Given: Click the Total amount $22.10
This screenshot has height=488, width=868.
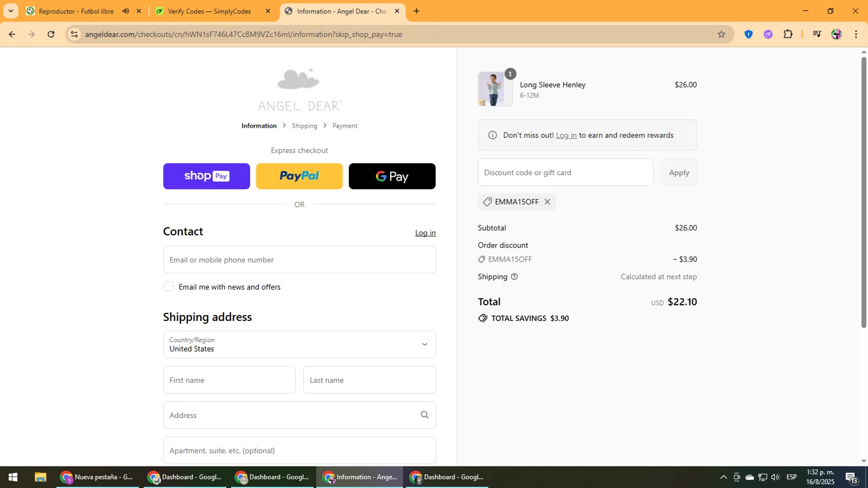Looking at the screenshot, I should 682,302.
